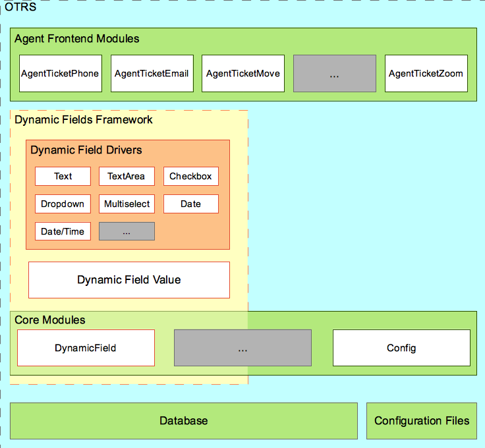Screen dimensions: 485x448
Task: Click the AgentTicketPhone module box
Action: [x=61, y=74]
